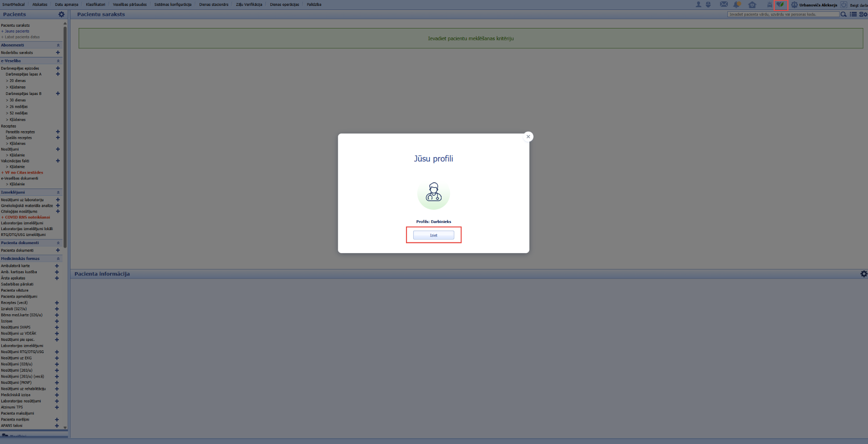Viewport: 868px width, 444px height.
Task: Open user settings gear beside Urbanovičs Aleksejs
Action: click(x=794, y=5)
